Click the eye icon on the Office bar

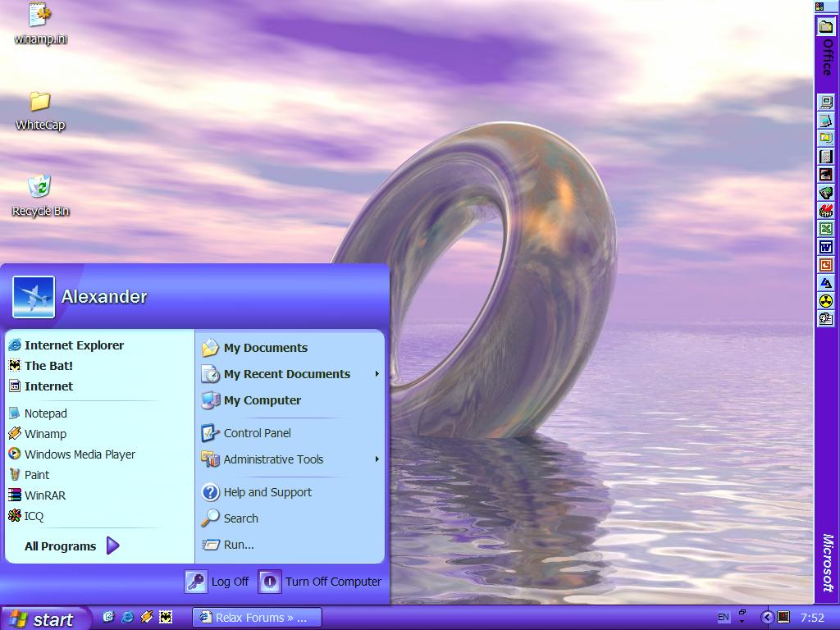tap(826, 174)
